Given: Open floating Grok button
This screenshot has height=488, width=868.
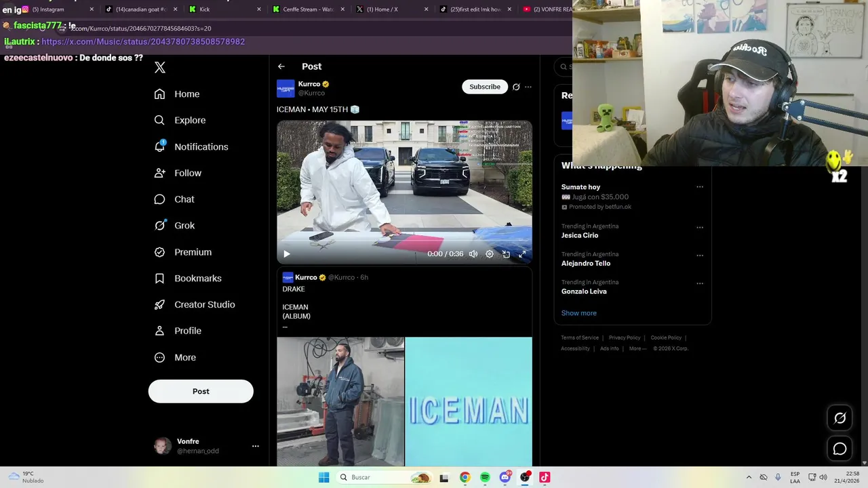Looking at the screenshot, I should pyautogui.click(x=840, y=418).
